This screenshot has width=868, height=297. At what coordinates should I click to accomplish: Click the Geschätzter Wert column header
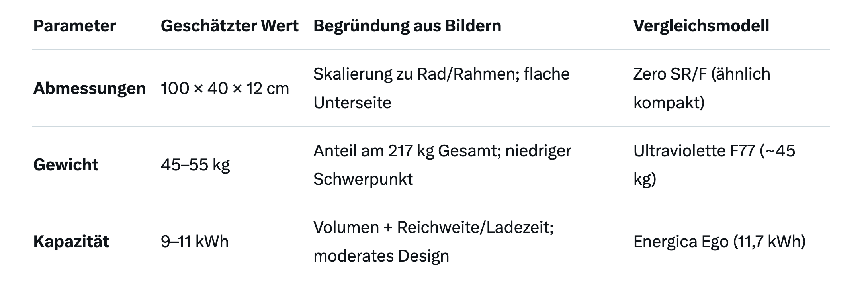tap(229, 26)
